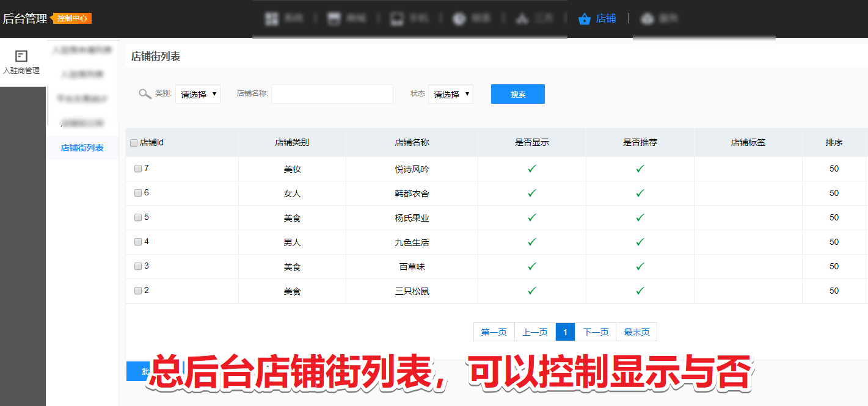Check the checkbox for shop id 6
The width and height of the screenshot is (868, 406).
(x=138, y=193)
